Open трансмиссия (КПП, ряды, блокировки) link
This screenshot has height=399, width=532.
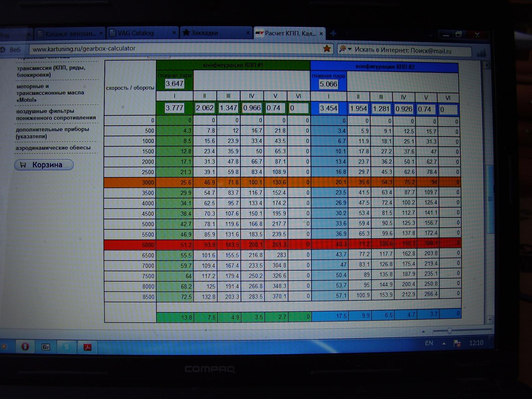[51, 71]
